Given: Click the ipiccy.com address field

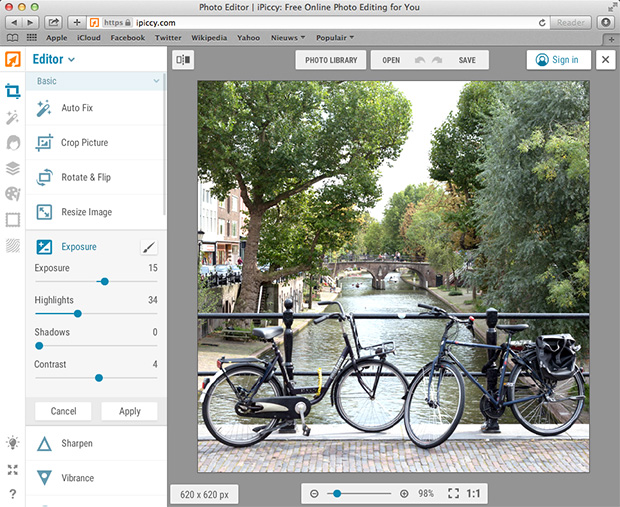Looking at the screenshot, I should coord(318,23).
